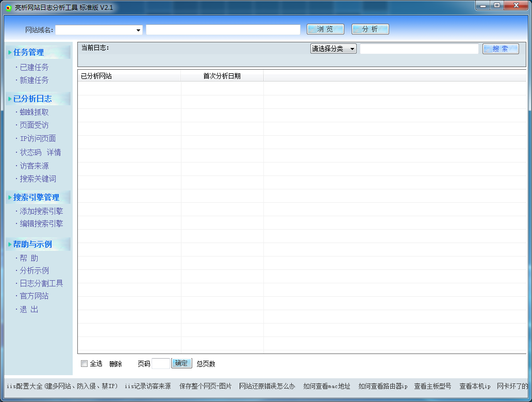Open the iis记录访客来源 link at the bottom
This screenshot has width=532, height=402.
click(x=147, y=387)
